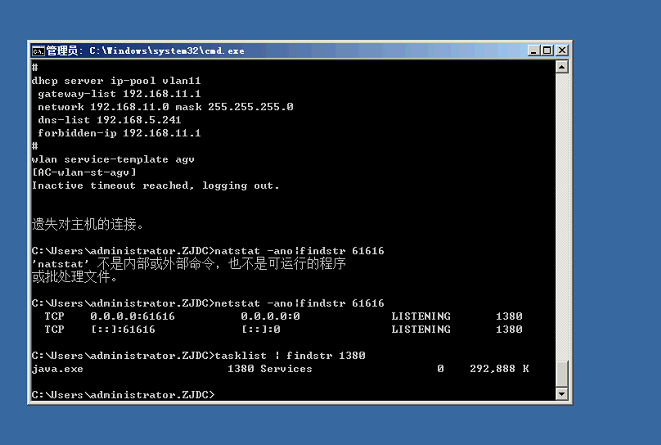Click the cmd.exe system menu icon
The image size is (661, 445).
38,51
